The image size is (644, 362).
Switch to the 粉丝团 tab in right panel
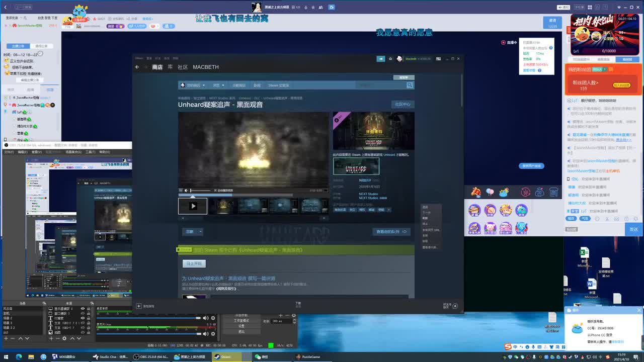click(627, 59)
